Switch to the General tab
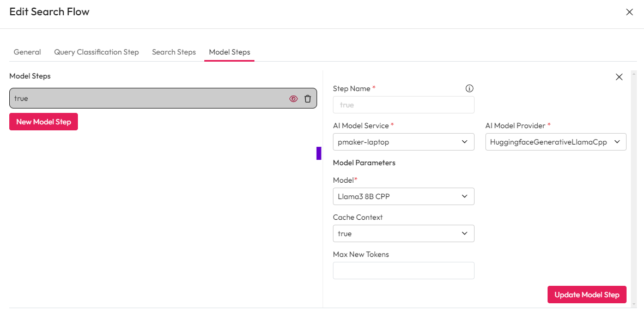This screenshot has width=644, height=312. [x=27, y=52]
